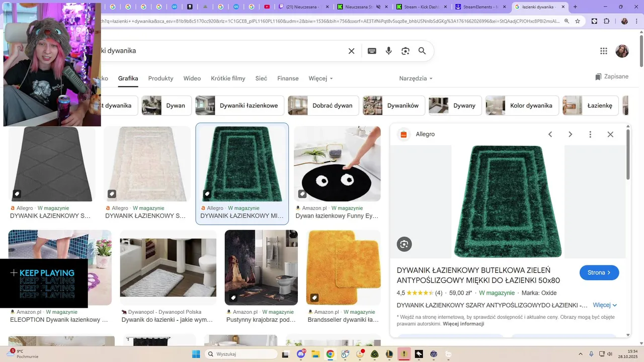Show hidden system tray icons
The image size is (644, 362).
click(x=581, y=354)
